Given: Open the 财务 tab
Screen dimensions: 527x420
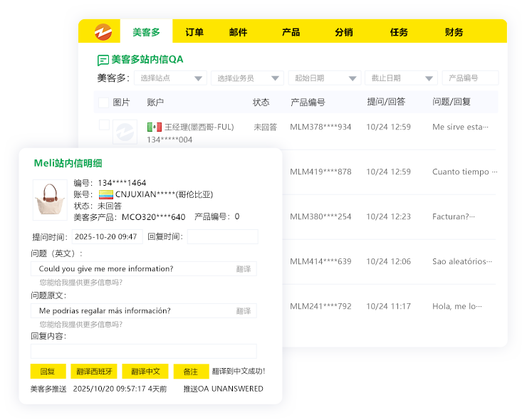Looking at the screenshot, I should coord(454,32).
